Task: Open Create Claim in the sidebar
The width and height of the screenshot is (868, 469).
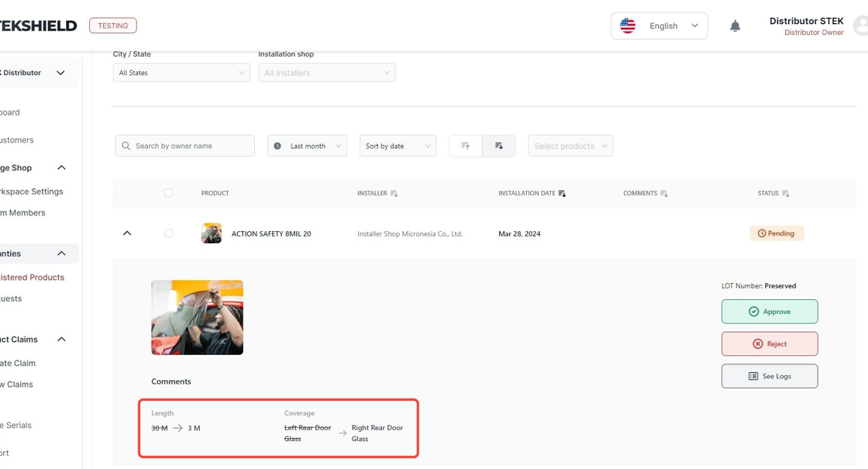Action: click(18, 364)
